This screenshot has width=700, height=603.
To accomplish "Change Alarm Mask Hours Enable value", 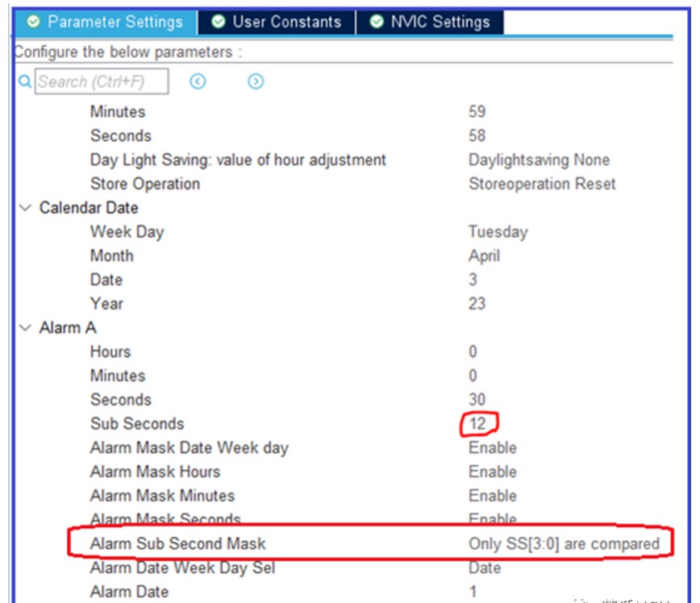I will pyautogui.click(x=492, y=472).
